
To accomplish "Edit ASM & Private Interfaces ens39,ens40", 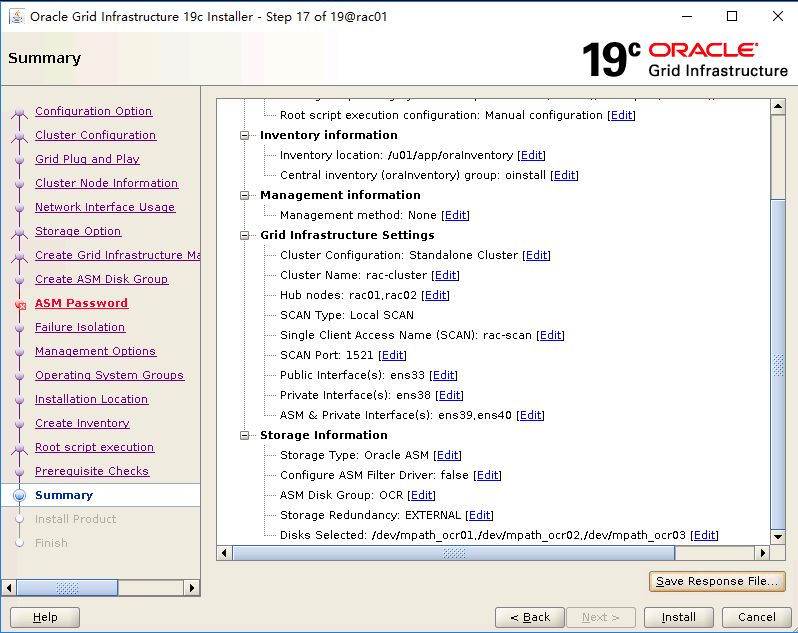I will 530,415.
